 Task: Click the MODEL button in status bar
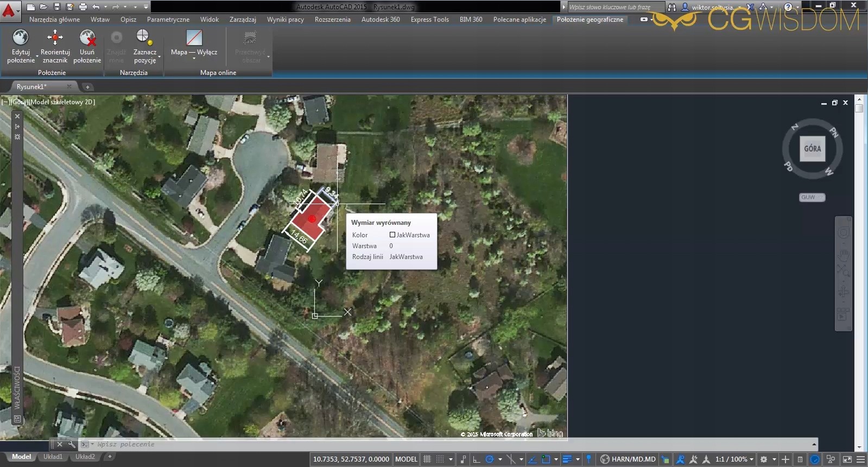406,459
